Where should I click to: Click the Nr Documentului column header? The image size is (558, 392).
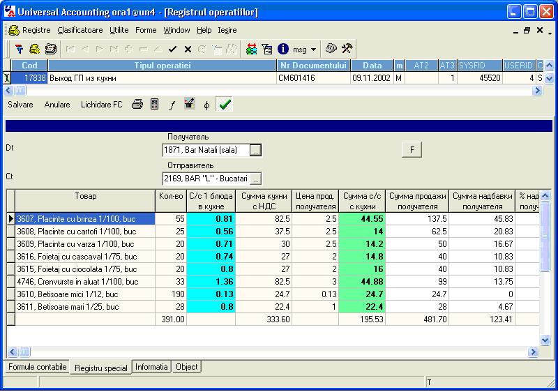coord(313,66)
